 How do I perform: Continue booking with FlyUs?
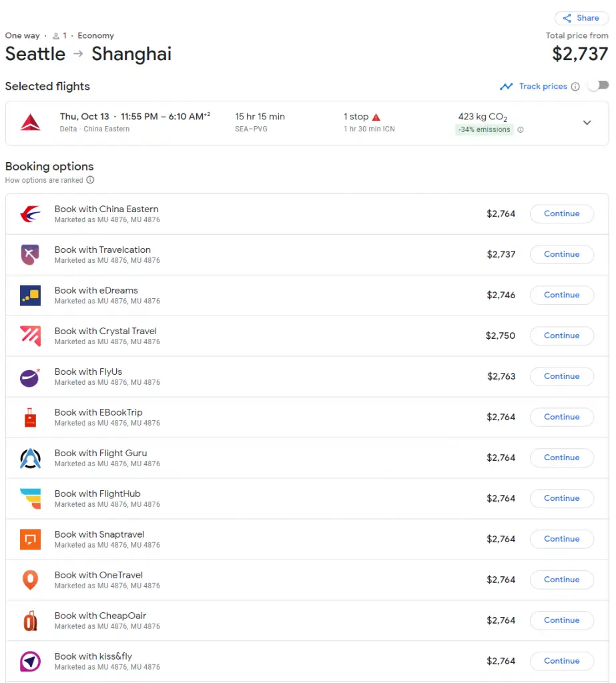pyautogui.click(x=561, y=376)
